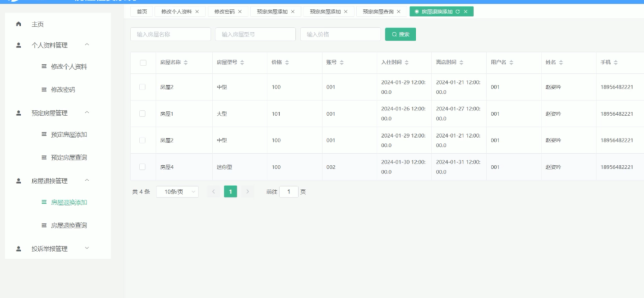Viewport: 644px width, 298px height.
Task: Switch to the 修改密码 tab
Action: coord(224,11)
